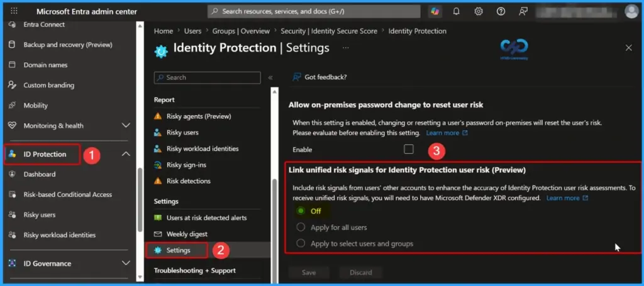This screenshot has height=286, width=644.
Task: Go to Home breadcrumb
Action: pos(164,31)
